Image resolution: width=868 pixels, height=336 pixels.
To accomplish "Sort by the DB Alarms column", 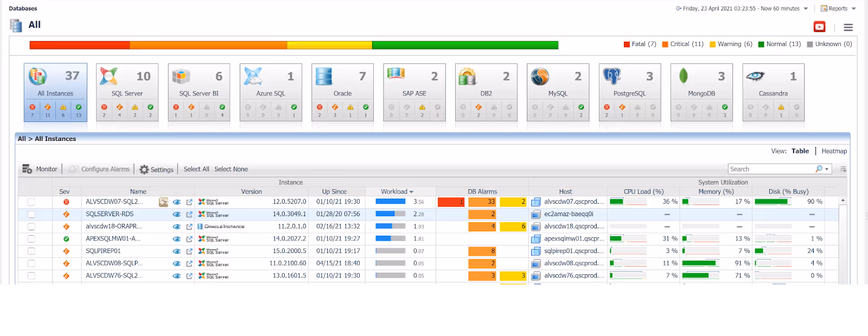I will 482,192.
